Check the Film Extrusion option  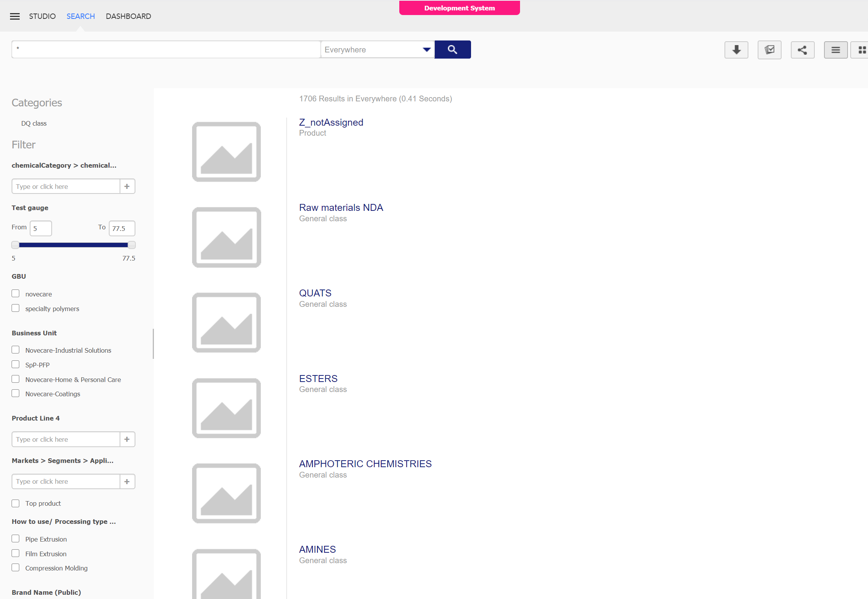pos(15,553)
